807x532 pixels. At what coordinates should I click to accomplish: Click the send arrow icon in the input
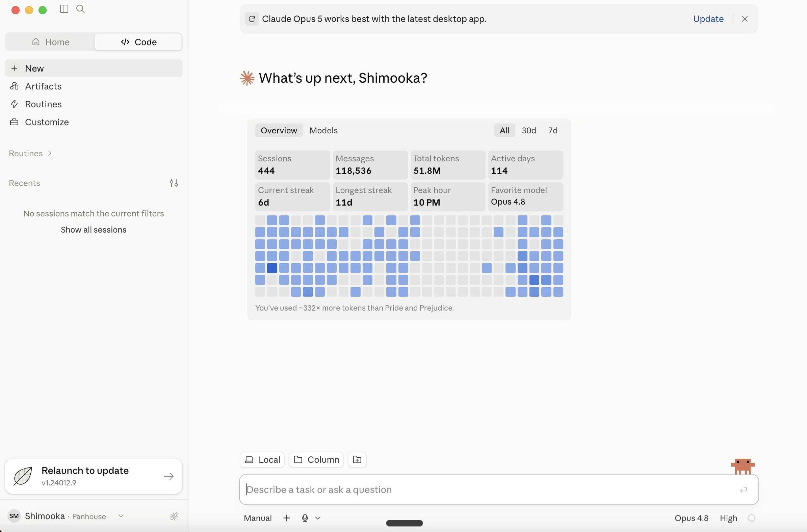coord(743,490)
